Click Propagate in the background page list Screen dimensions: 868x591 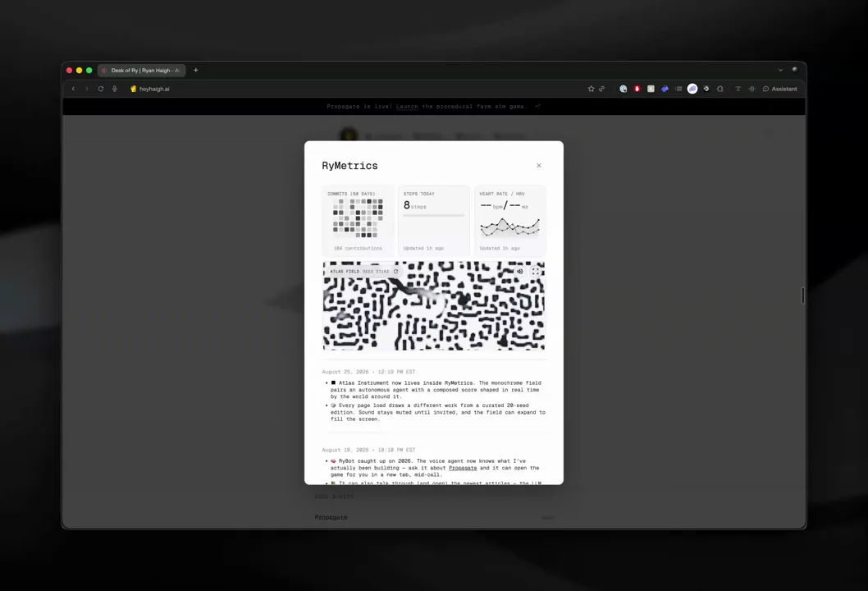tap(331, 517)
